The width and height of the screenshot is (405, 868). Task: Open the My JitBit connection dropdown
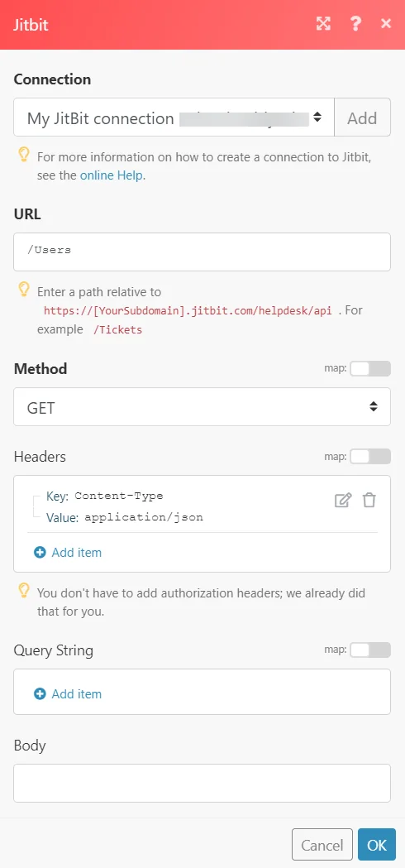[174, 117]
